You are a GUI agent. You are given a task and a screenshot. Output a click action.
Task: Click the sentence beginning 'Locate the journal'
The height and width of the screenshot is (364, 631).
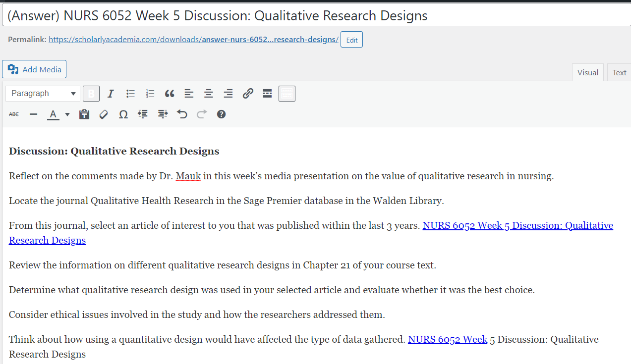[x=226, y=201]
